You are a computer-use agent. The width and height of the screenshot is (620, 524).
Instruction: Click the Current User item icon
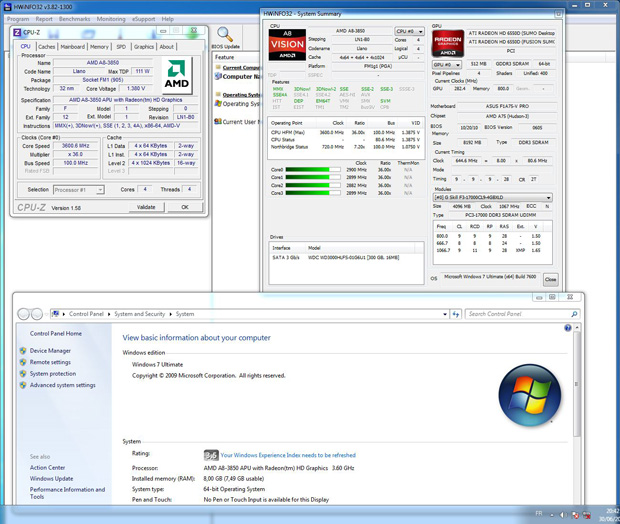218,122
